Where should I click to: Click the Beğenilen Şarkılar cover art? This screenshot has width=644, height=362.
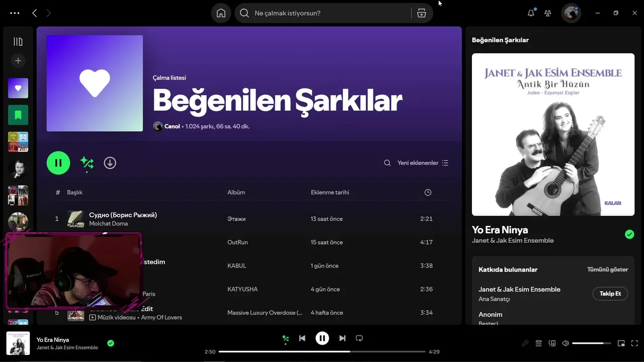(x=95, y=83)
